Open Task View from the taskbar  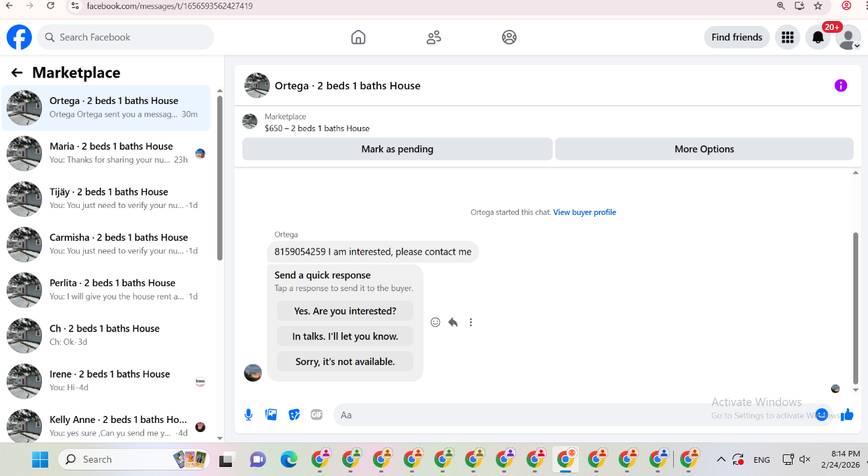click(x=226, y=460)
